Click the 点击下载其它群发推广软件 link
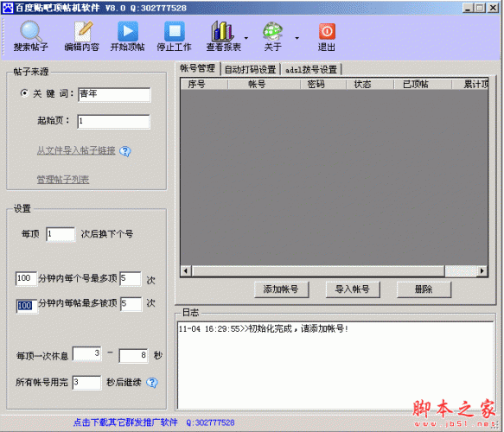Viewport: 504px width, 432px height. (125, 422)
